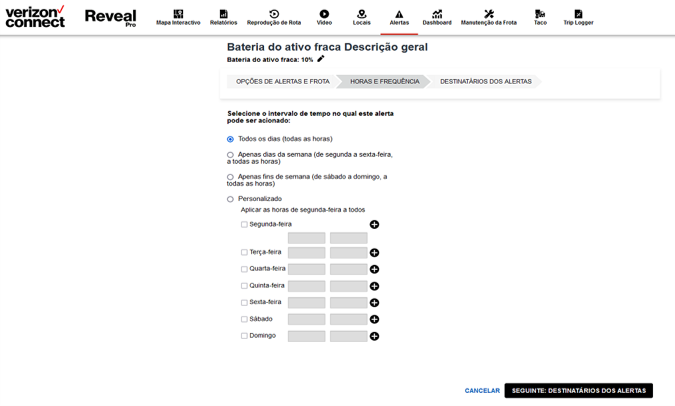Go to Destinatários dos Alertas step
The width and height of the screenshot is (675, 406).
click(x=486, y=81)
